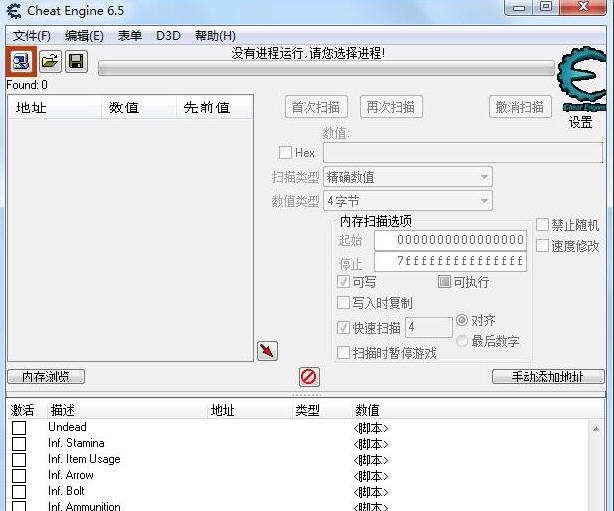Enable 禁止随机 checkbox
Viewport: 614px width, 511px height.
(x=542, y=225)
